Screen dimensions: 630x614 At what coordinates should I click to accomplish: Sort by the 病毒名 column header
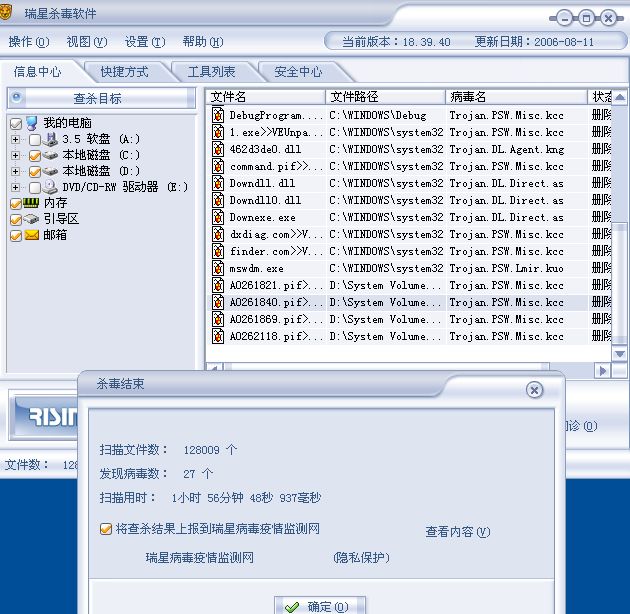(x=516, y=97)
